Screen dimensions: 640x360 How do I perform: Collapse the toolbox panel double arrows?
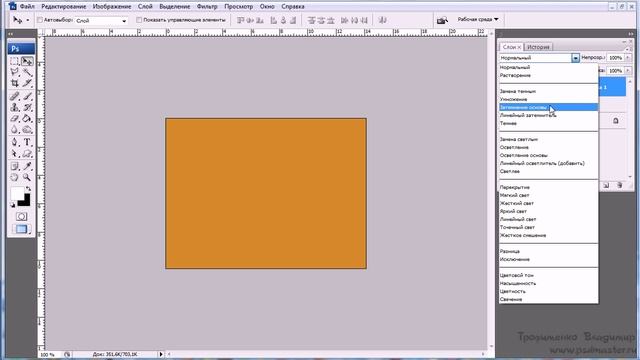(11, 34)
